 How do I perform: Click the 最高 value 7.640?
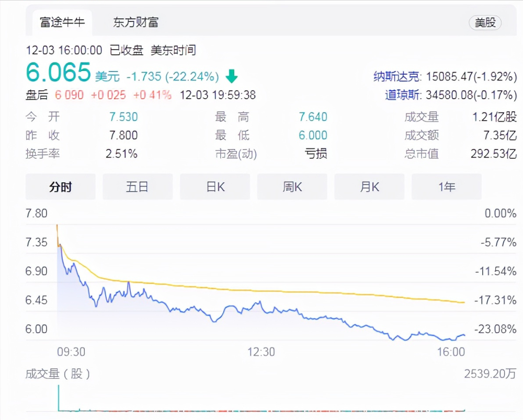point(313,117)
